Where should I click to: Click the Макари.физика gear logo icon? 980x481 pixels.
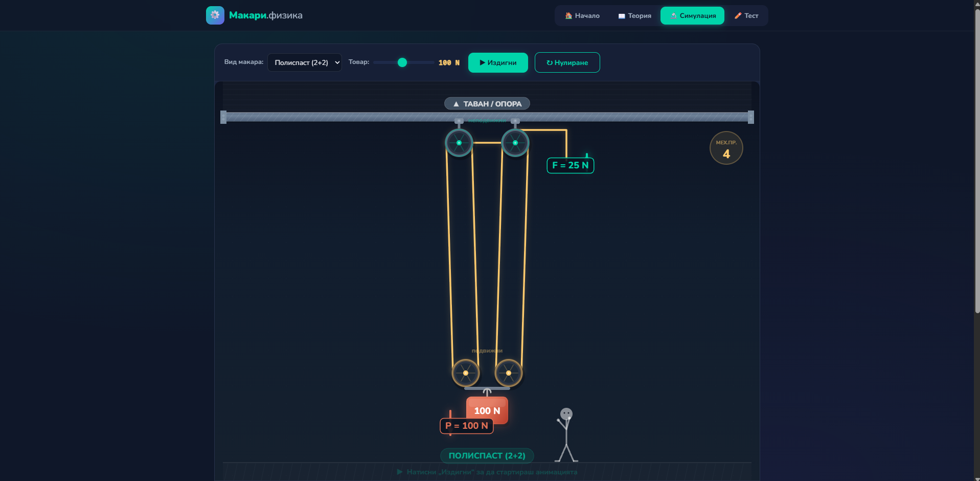pos(215,15)
